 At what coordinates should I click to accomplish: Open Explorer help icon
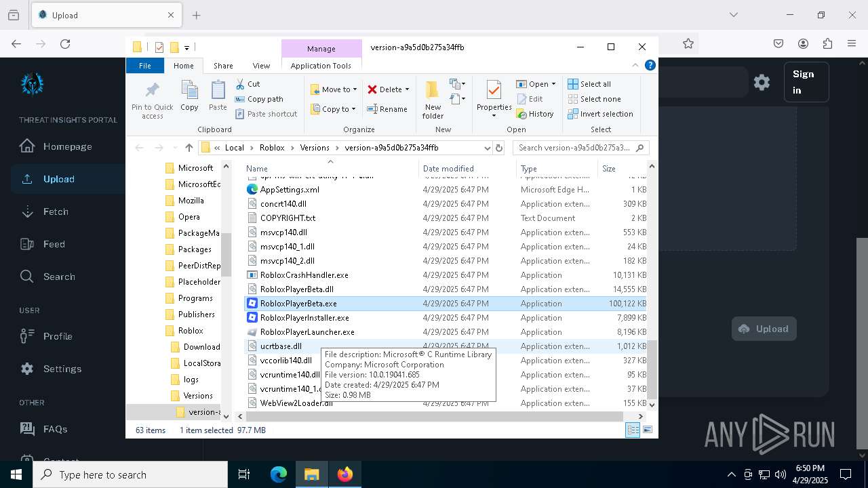click(x=650, y=66)
